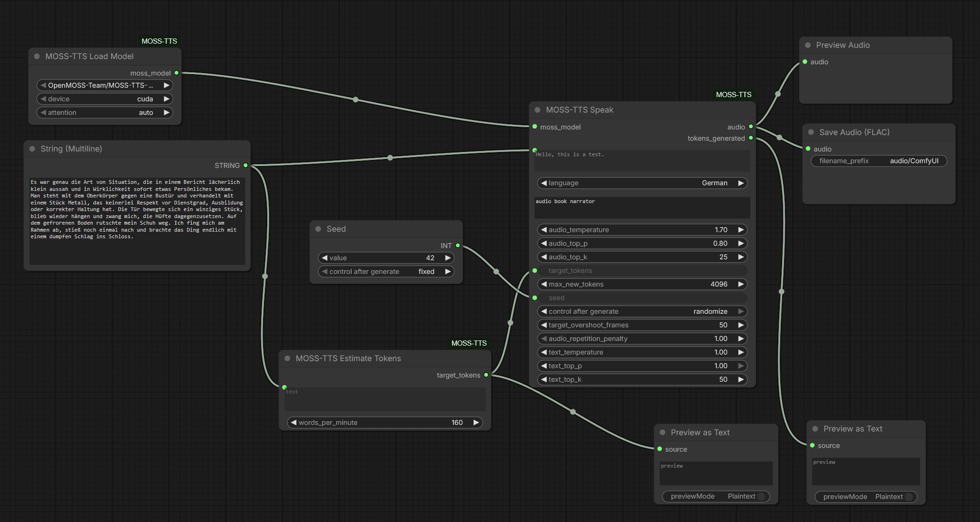The image size is (980, 522).
Task: Click the text_top_p value 1.00 field
Action: pos(642,366)
